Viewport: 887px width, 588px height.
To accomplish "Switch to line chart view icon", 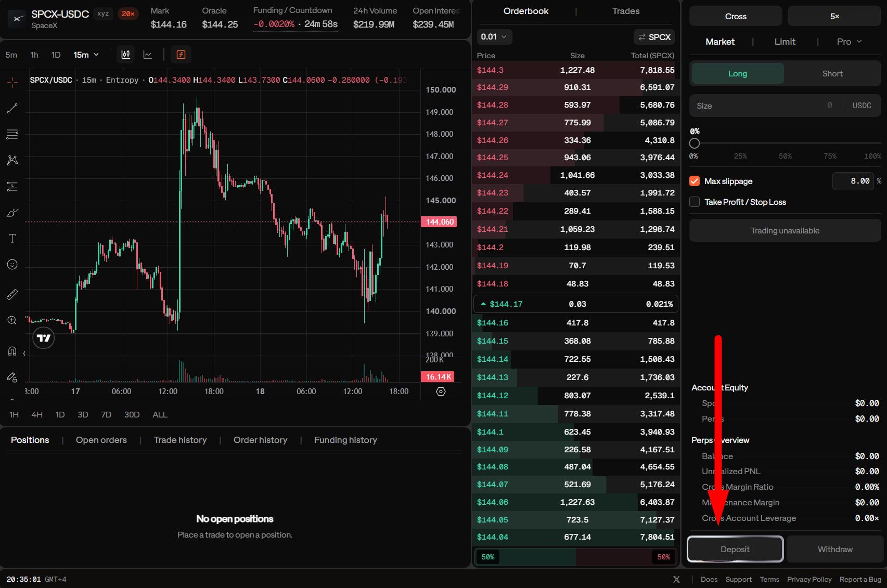I will point(148,55).
